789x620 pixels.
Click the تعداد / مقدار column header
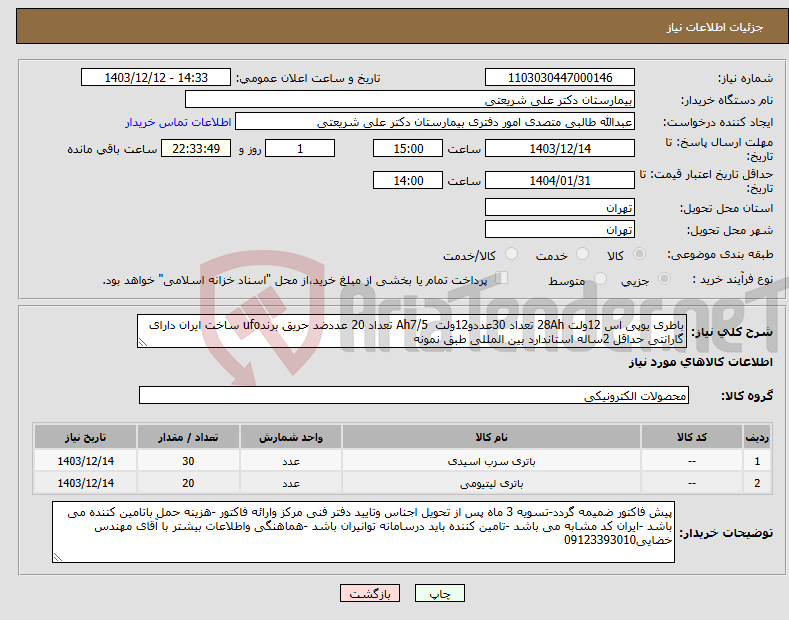coord(188,437)
